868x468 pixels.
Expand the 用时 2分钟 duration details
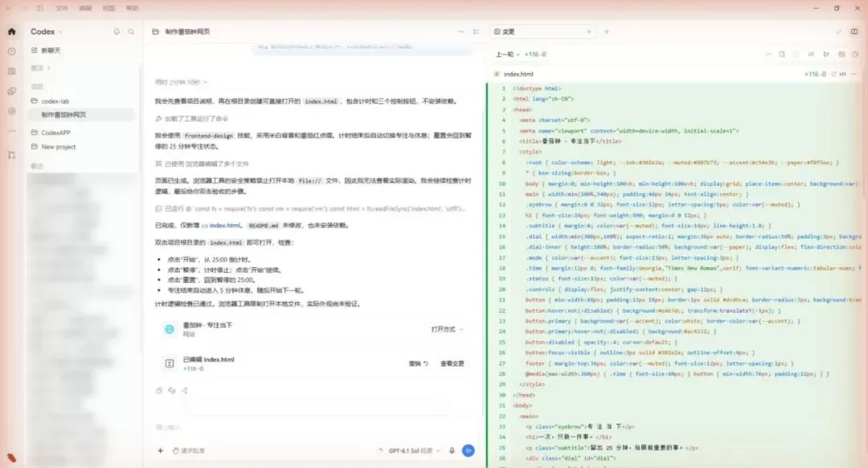click(x=181, y=82)
